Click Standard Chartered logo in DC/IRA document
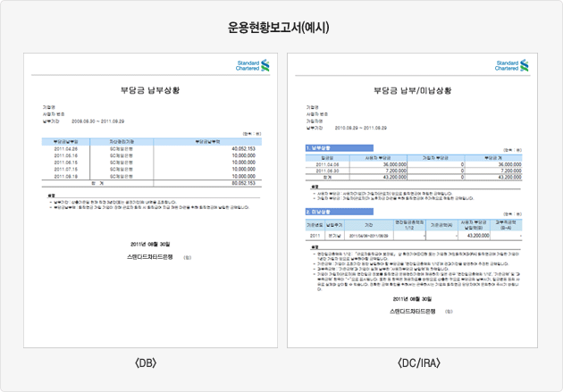Viewport: 563px width, 392px height. click(512, 65)
